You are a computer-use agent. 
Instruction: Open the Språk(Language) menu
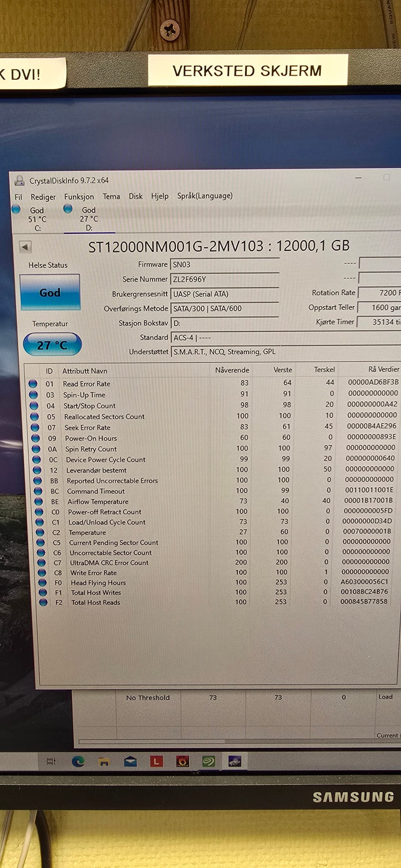click(205, 196)
